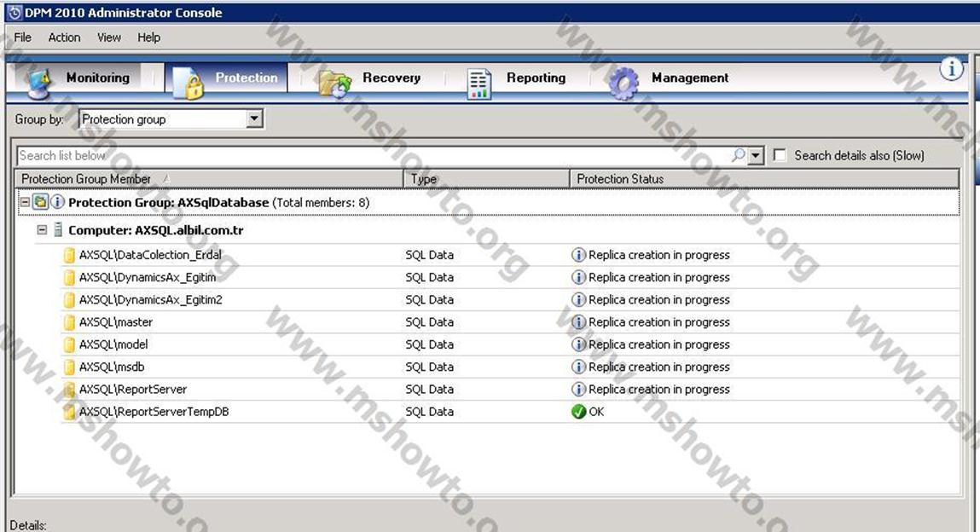Sort by Type column header

point(487,178)
